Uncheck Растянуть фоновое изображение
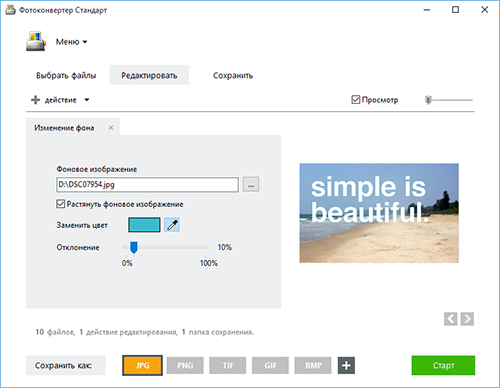 [x=60, y=204]
